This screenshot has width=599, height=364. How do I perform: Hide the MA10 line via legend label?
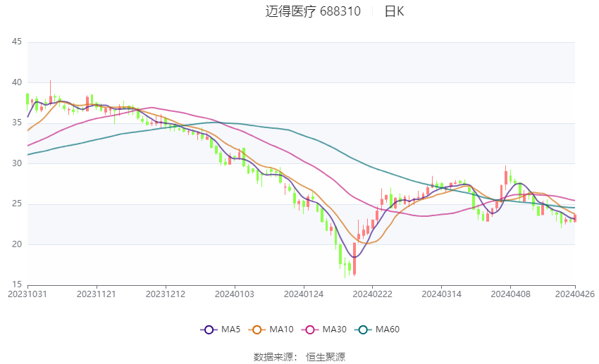[282, 330]
